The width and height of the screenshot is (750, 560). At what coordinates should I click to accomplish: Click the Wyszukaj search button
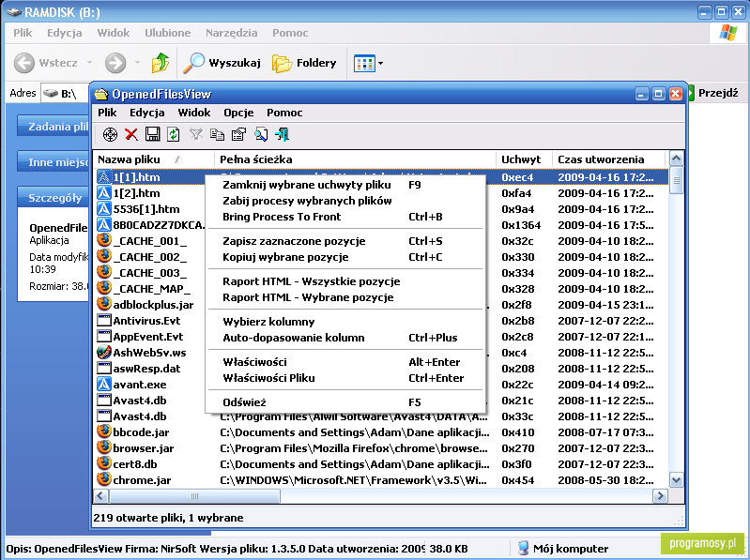pyautogui.click(x=222, y=63)
